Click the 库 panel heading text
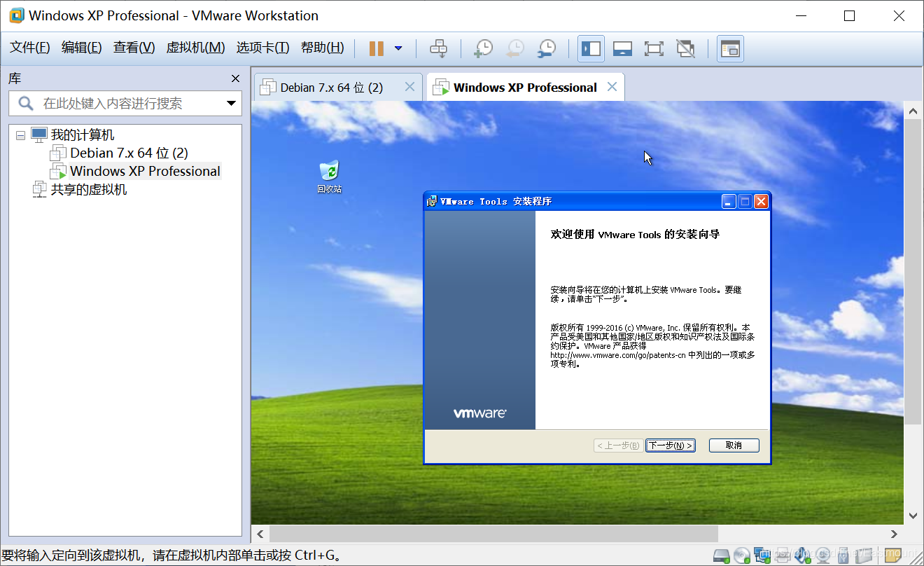Screen dimensions: 924x566 pyautogui.click(x=15, y=78)
